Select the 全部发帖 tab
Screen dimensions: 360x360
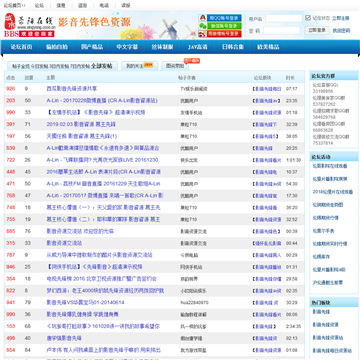[102, 66]
